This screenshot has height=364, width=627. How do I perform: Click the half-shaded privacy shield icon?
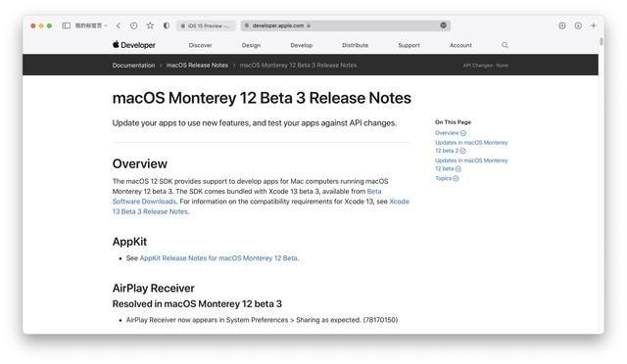pyautogui.click(x=167, y=25)
